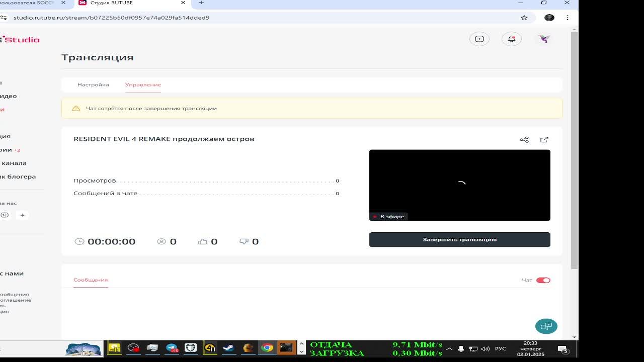The image size is (644, 362).
Task: Click the ЗАГРУЗКА download speed readout
Action: (376, 353)
